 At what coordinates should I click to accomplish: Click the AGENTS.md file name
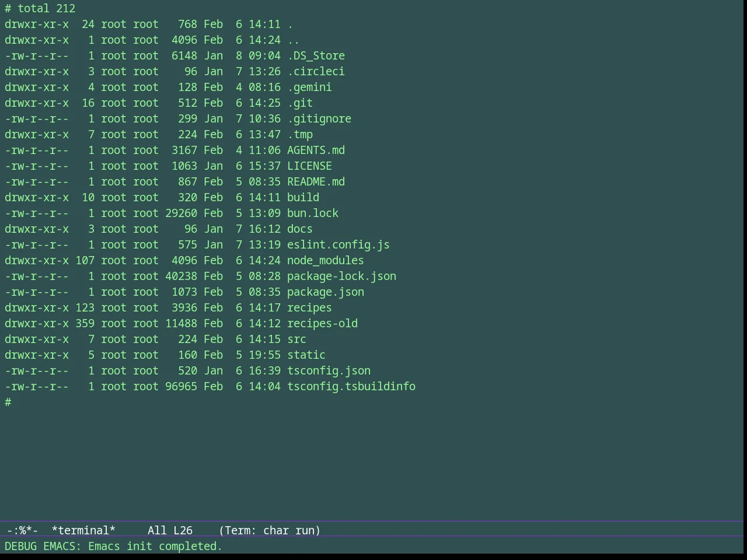(x=316, y=150)
